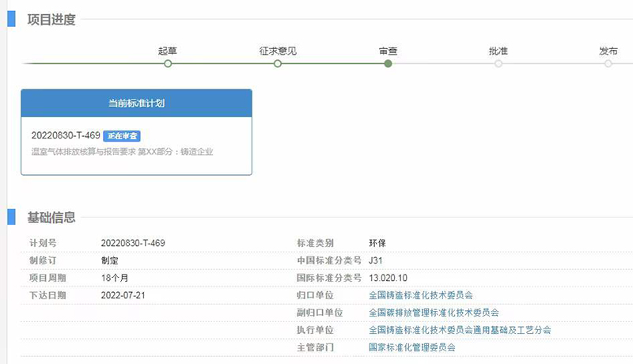Click the China standard classification J31
Image resolution: width=633 pixels, height=364 pixels.
(377, 260)
